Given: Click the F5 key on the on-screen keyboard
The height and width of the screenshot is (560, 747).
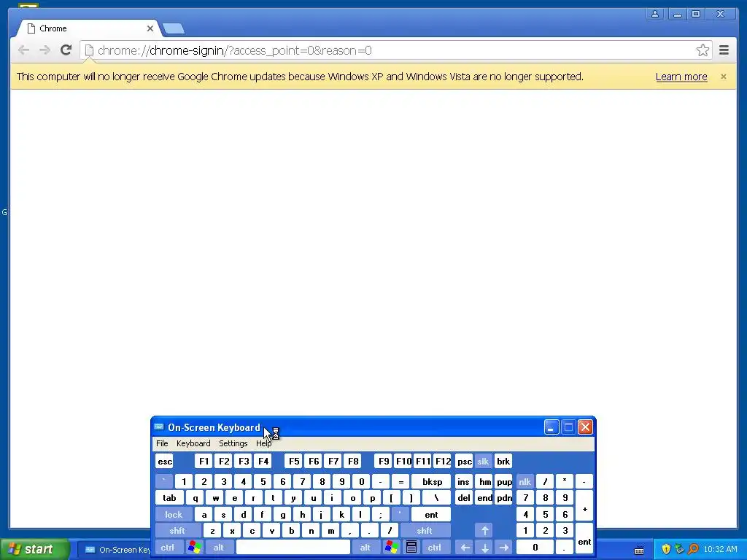Looking at the screenshot, I should coord(294,462).
